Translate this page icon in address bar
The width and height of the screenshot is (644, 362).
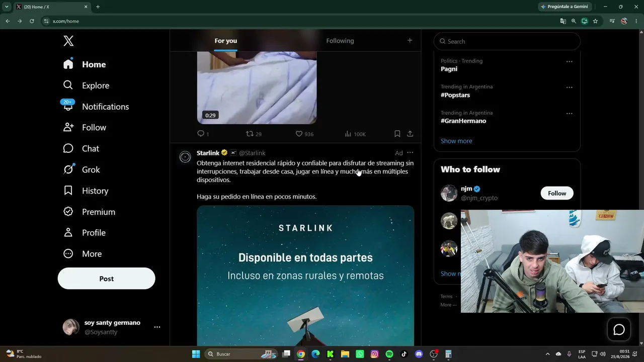563,21
